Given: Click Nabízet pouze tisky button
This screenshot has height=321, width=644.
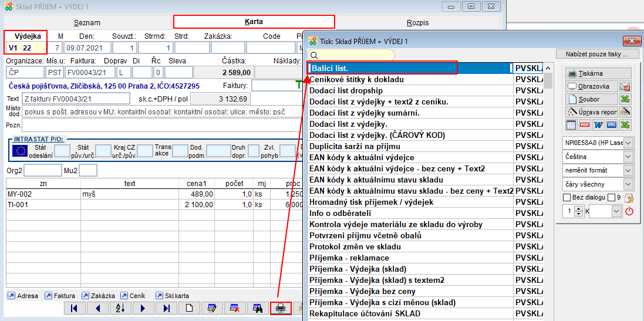Looking at the screenshot, I should point(598,54).
